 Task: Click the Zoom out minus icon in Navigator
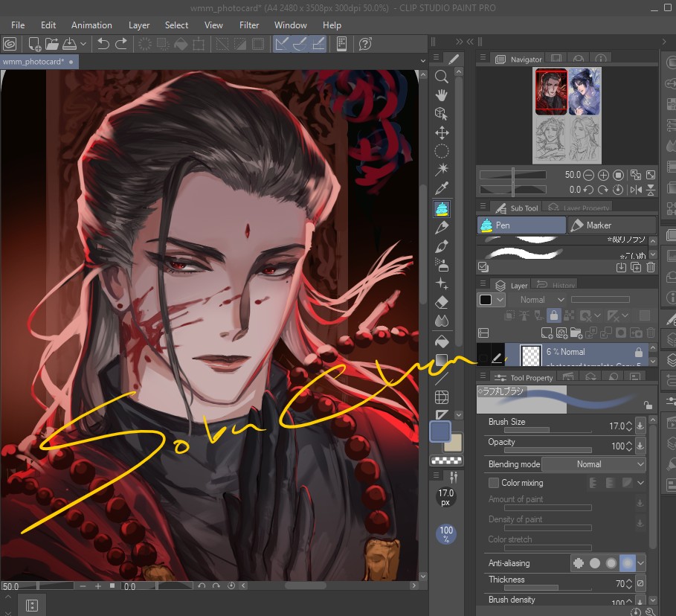(588, 175)
